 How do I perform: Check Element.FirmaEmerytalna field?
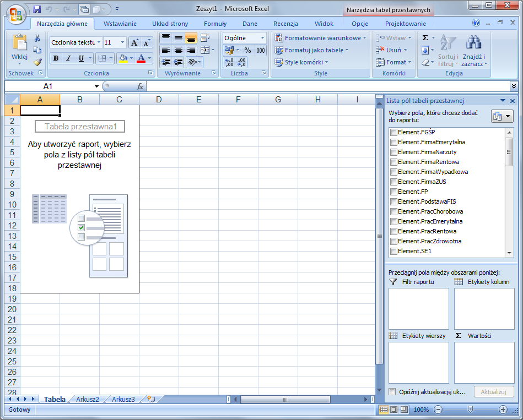pyautogui.click(x=393, y=142)
